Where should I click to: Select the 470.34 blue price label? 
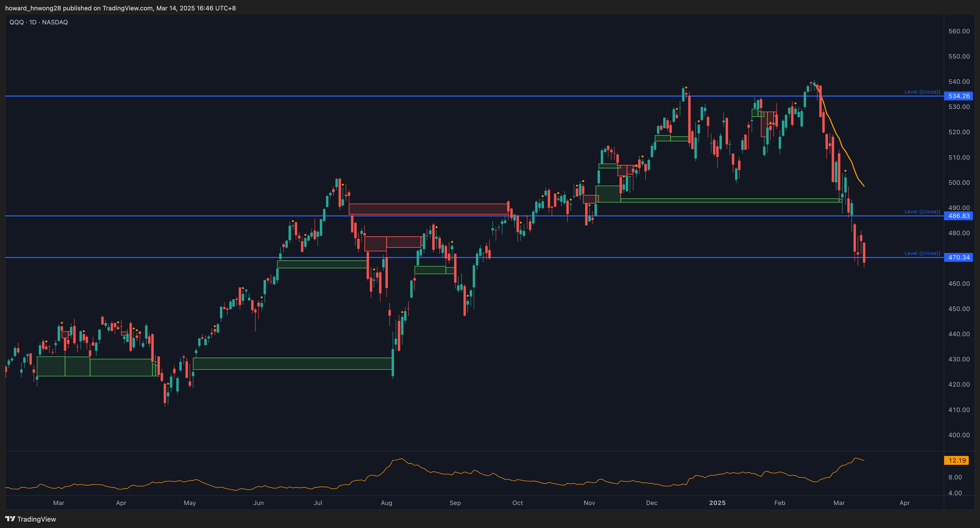pyautogui.click(x=958, y=257)
